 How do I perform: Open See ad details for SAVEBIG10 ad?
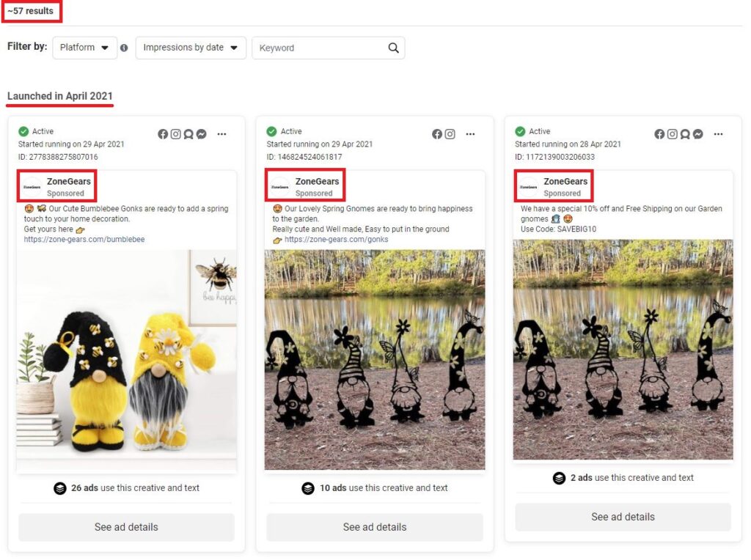click(623, 517)
